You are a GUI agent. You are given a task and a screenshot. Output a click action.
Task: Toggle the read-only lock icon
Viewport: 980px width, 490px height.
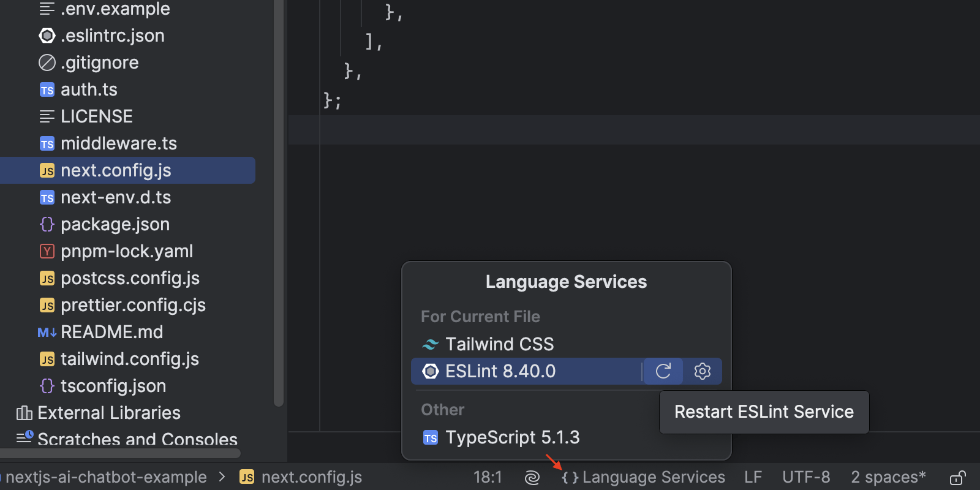coord(957,477)
